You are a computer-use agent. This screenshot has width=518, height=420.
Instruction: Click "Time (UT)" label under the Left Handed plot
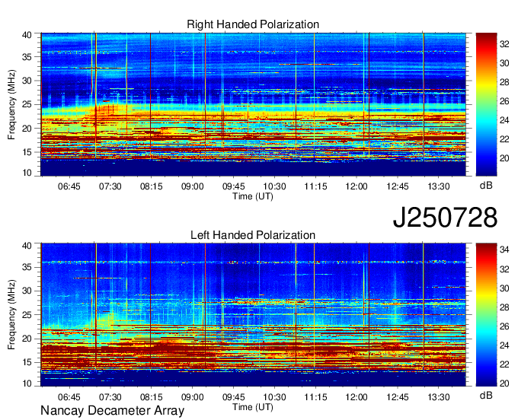coord(253,407)
